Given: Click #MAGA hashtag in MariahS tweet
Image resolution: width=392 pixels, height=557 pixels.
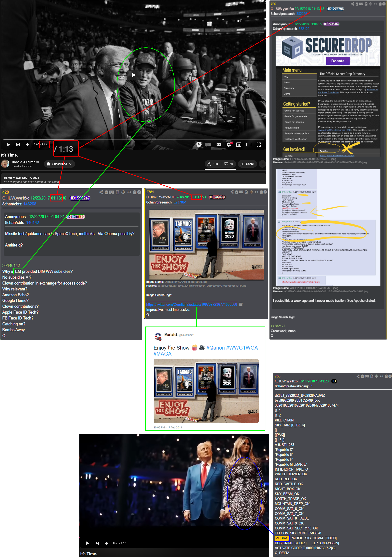Looking at the screenshot, I should coord(162,354).
